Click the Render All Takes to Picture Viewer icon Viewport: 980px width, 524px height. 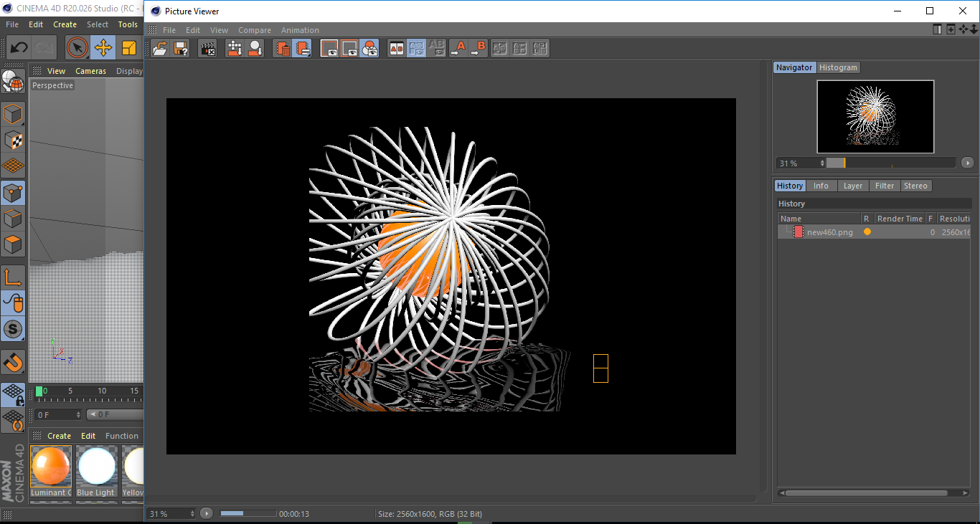[x=235, y=48]
